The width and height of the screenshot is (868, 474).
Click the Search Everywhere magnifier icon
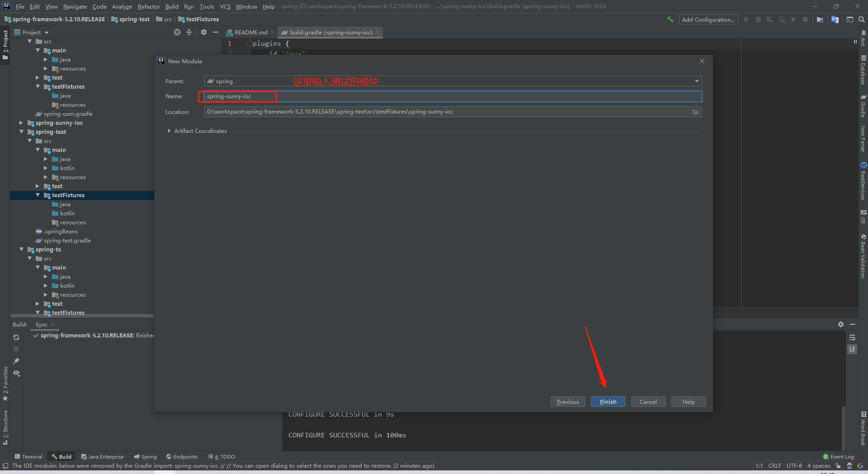[862, 19]
